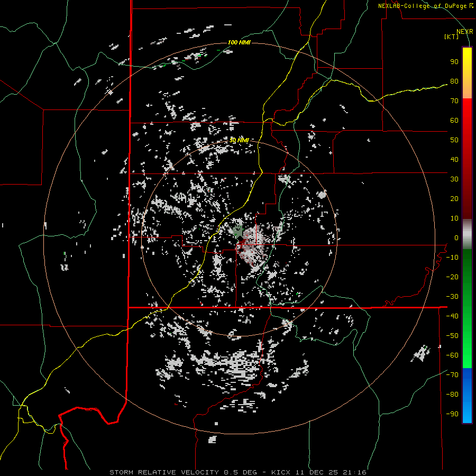Viewport: 476px width, 476px height.
Task: Click the -90 scale label
Action: pyautogui.click(x=452, y=414)
